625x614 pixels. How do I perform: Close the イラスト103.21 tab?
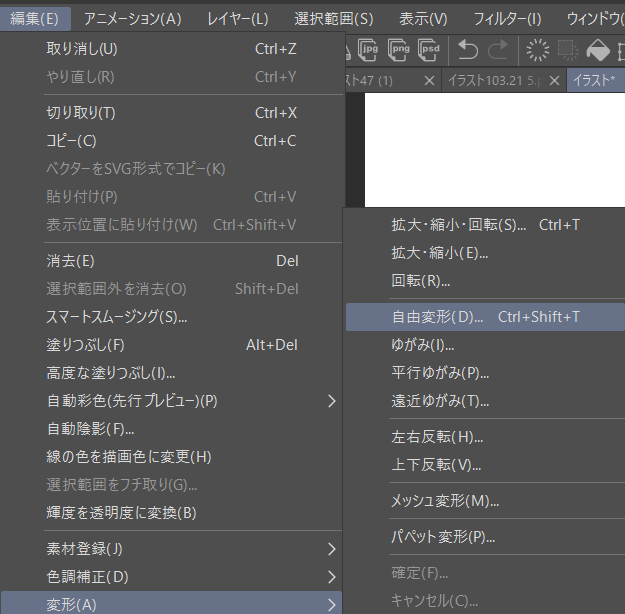coord(555,80)
